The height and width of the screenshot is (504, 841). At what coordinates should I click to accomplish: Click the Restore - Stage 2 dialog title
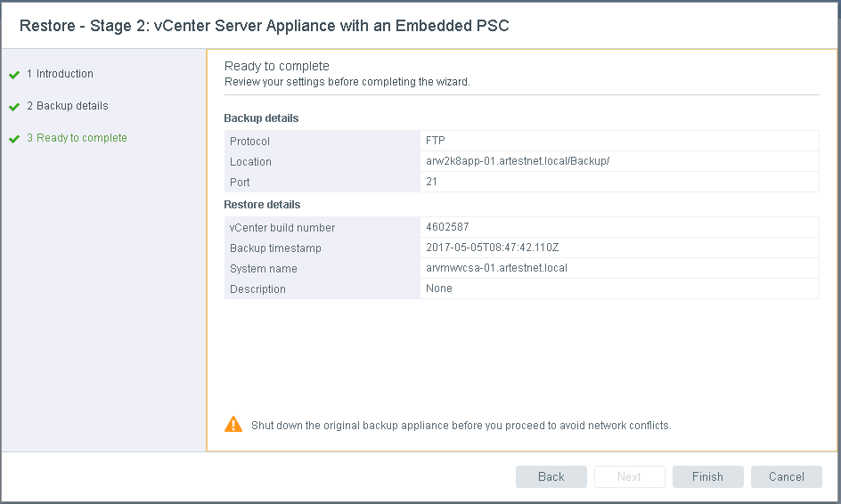coord(264,26)
